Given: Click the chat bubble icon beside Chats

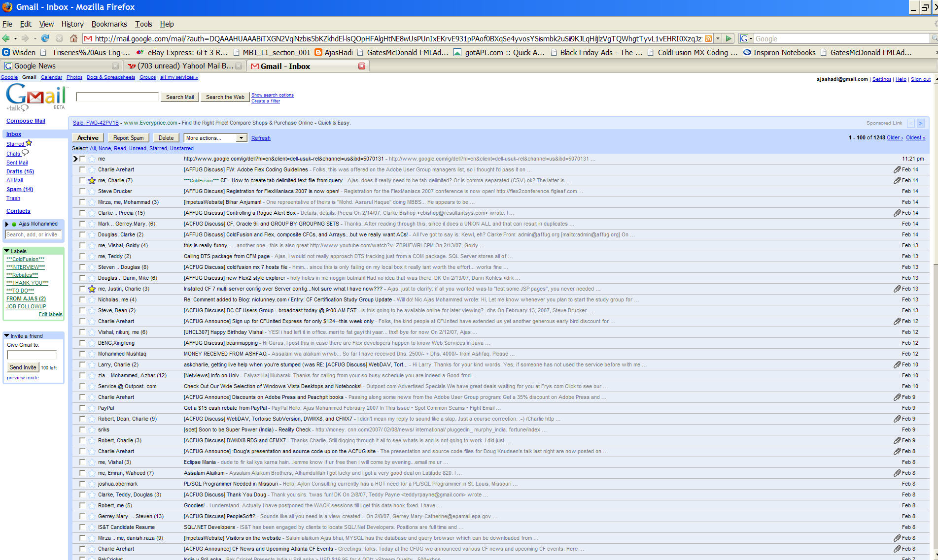Looking at the screenshot, I should [26, 153].
